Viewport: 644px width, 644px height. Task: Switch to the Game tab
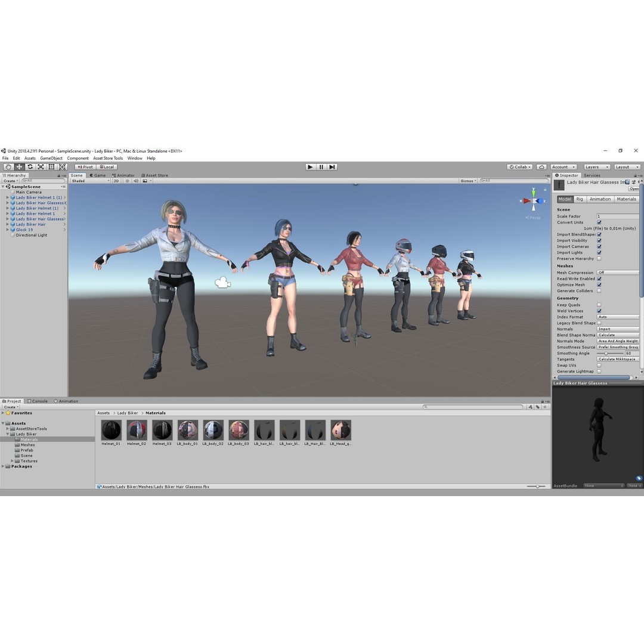click(x=97, y=175)
